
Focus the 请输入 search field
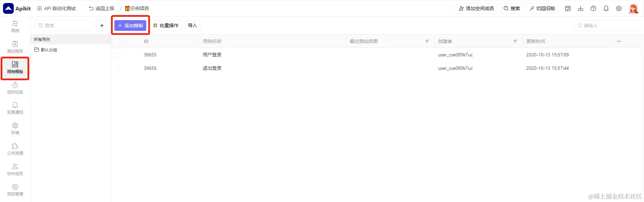click(x=607, y=26)
